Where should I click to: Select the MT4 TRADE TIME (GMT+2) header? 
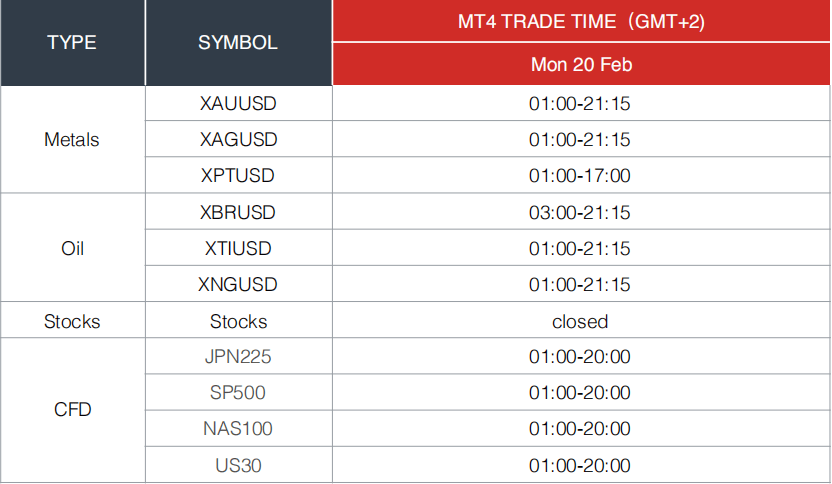click(x=582, y=21)
